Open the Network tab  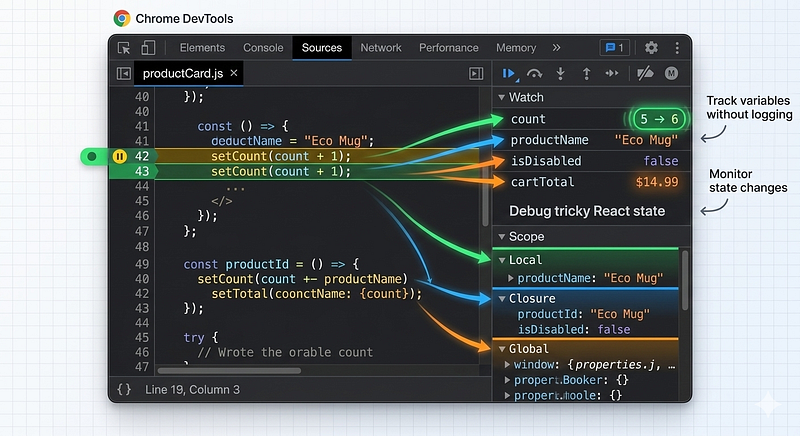381,48
